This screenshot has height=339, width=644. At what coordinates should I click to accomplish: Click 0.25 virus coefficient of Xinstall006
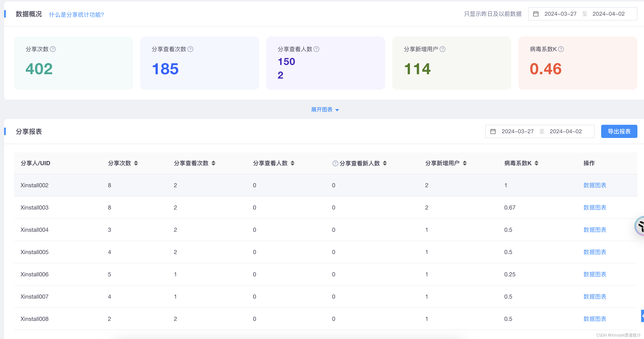tap(510, 274)
